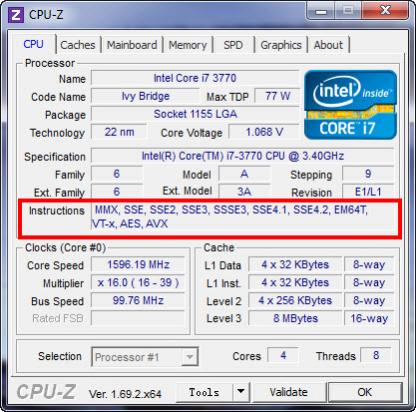Switch to the Memory tab
This screenshot has height=412, width=416.
[x=188, y=45]
